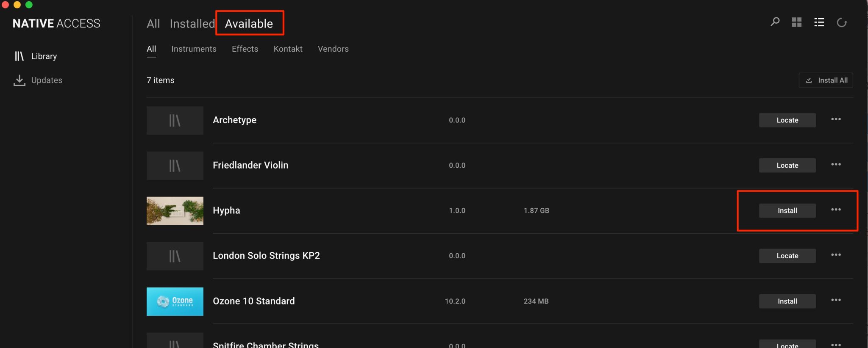Open more options for London Solo Strings KP2
This screenshot has width=868, height=348.
click(836, 255)
